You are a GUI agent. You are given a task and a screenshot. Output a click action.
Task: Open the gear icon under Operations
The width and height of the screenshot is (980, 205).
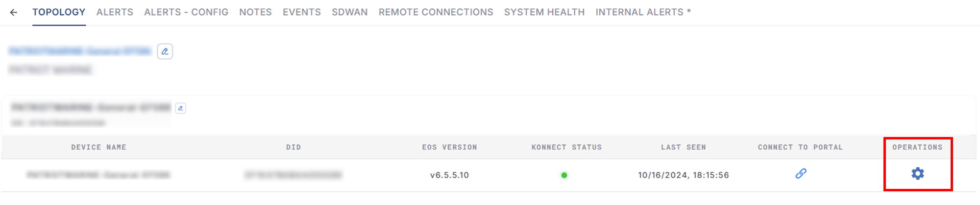917,174
